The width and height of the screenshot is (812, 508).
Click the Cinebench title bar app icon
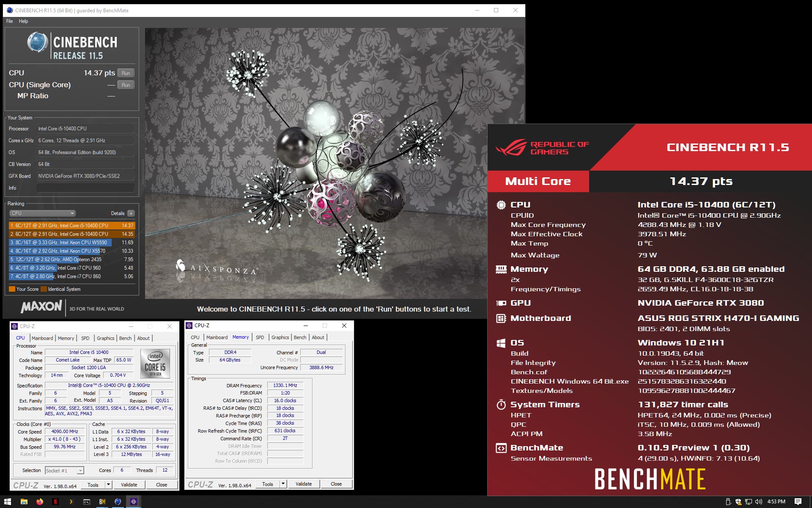tap(9, 10)
